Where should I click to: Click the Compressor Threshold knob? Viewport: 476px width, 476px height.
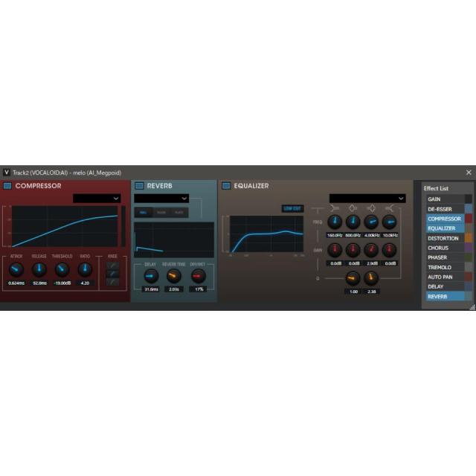coord(62,269)
